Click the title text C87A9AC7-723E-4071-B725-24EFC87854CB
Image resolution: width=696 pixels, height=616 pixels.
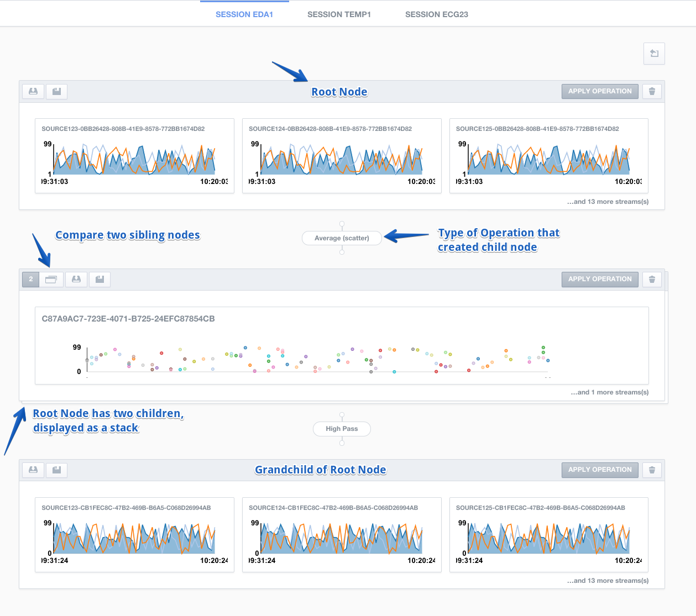click(x=128, y=319)
